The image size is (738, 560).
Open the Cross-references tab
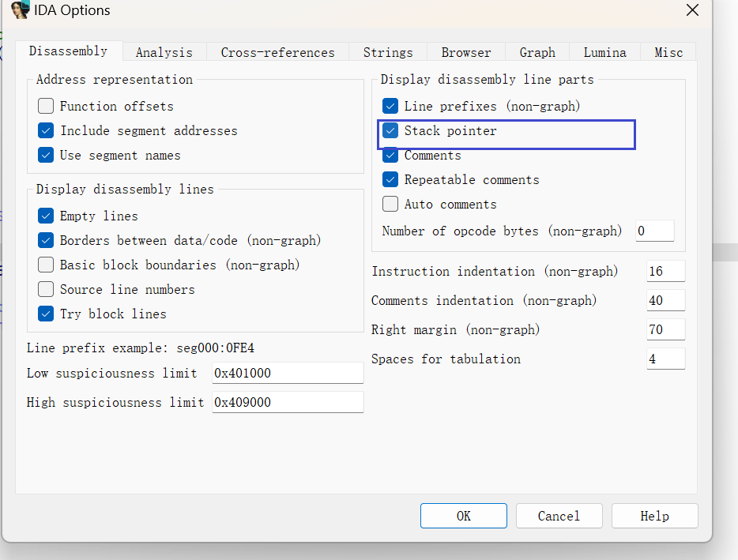pos(277,52)
